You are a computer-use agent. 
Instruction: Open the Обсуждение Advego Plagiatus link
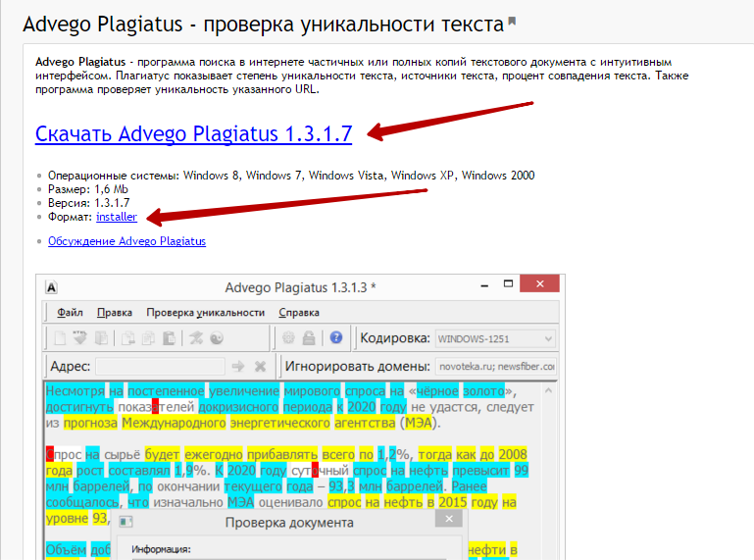coord(126,241)
